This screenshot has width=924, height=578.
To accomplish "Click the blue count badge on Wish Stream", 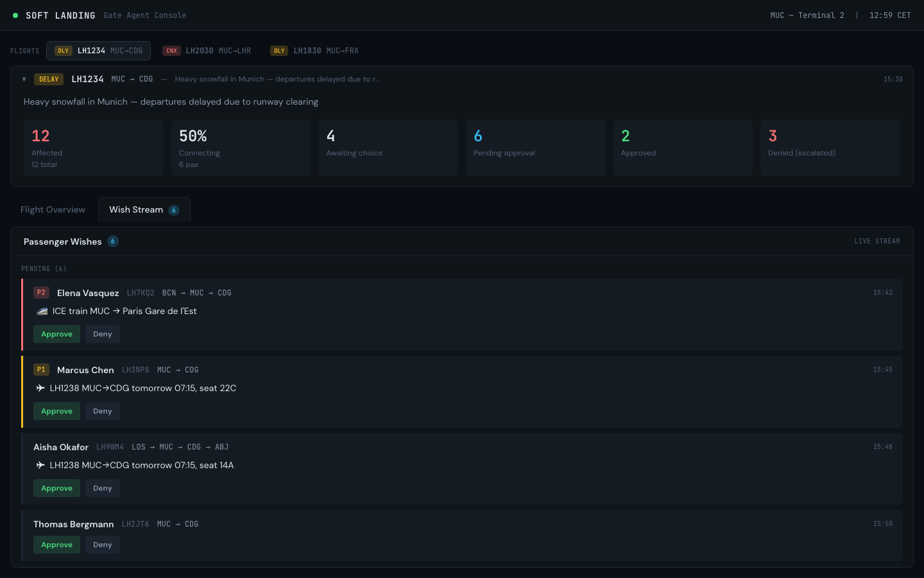I will click(173, 209).
